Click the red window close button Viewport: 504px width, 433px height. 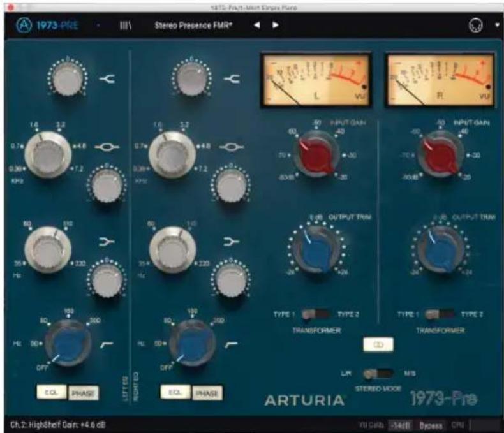tap(11, 7)
